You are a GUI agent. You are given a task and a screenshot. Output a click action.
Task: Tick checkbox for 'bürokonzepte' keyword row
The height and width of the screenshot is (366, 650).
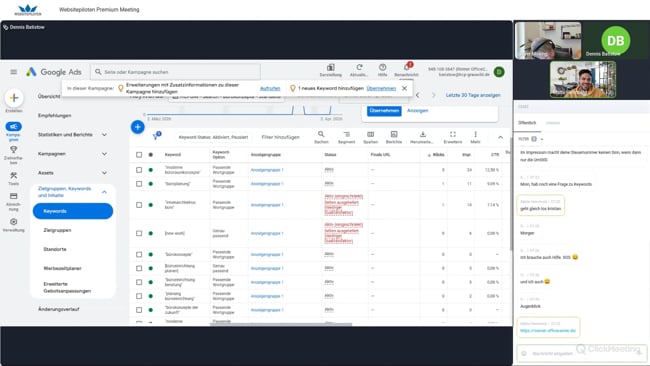click(x=139, y=255)
